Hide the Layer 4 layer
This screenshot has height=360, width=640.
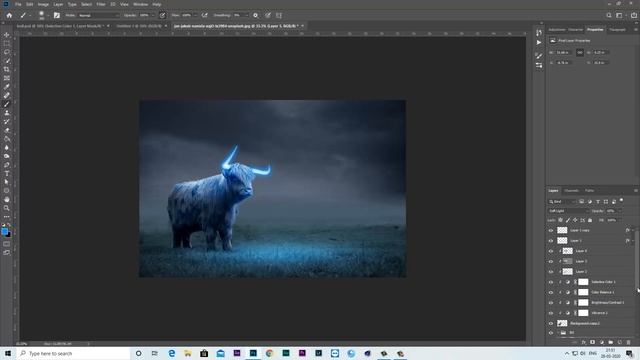point(551,251)
